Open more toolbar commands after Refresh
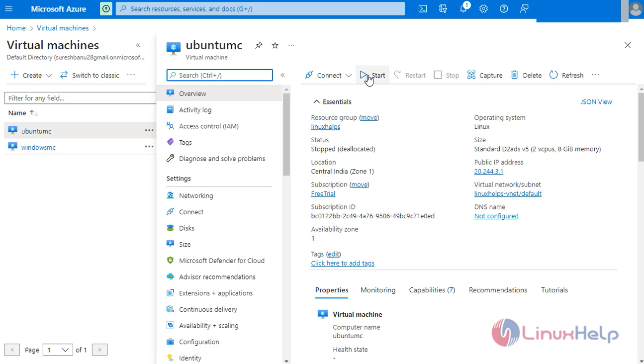644x364 pixels. coord(596,75)
